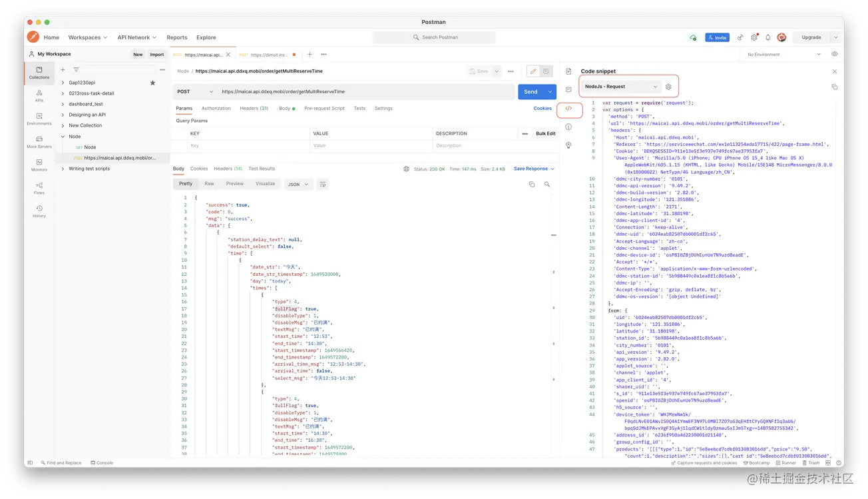Switch to response Test Results tab
The height and width of the screenshot is (499, 868).
pos(262,169)
